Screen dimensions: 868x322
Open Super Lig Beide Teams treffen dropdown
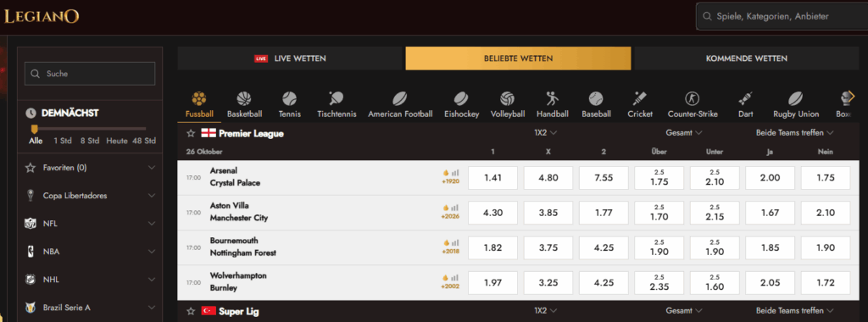tap(795, 311)
